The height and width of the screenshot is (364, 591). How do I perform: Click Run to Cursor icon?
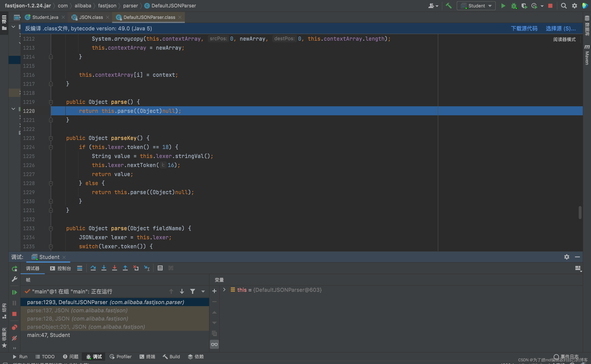point(147,268)
